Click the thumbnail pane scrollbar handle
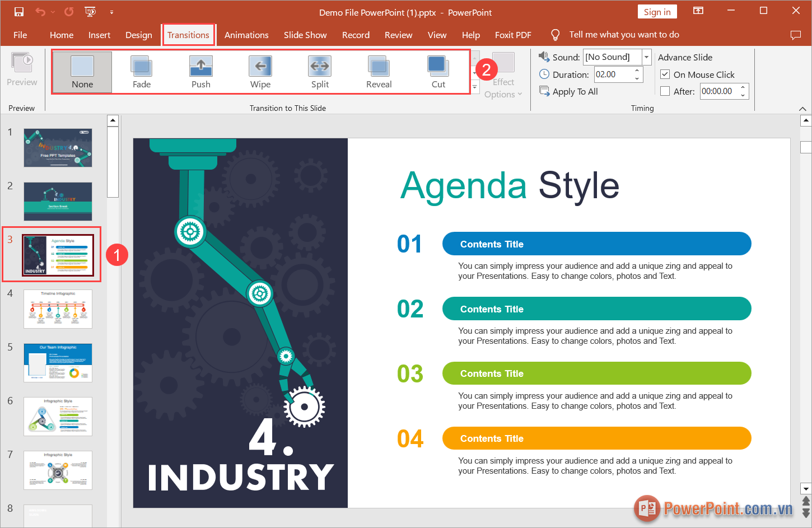Screen dimensions: 812x528 point(113,162)
